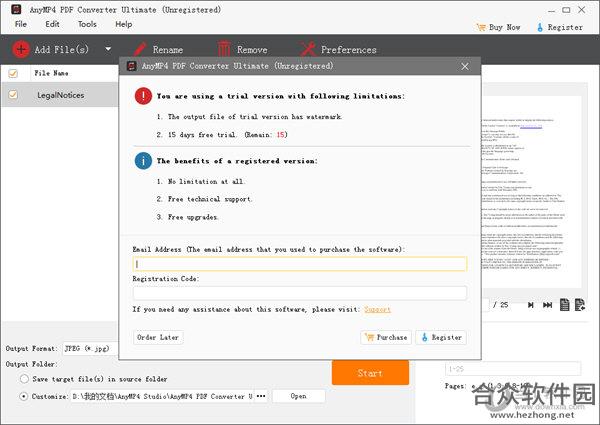Select the Customize output folder radio button

24,396
